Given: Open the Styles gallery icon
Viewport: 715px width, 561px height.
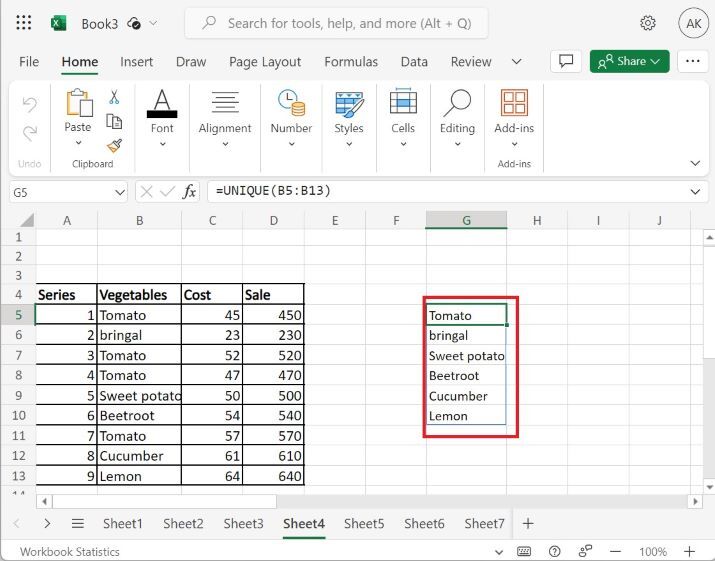Looking at the screenshot, I should click(349, 104).
